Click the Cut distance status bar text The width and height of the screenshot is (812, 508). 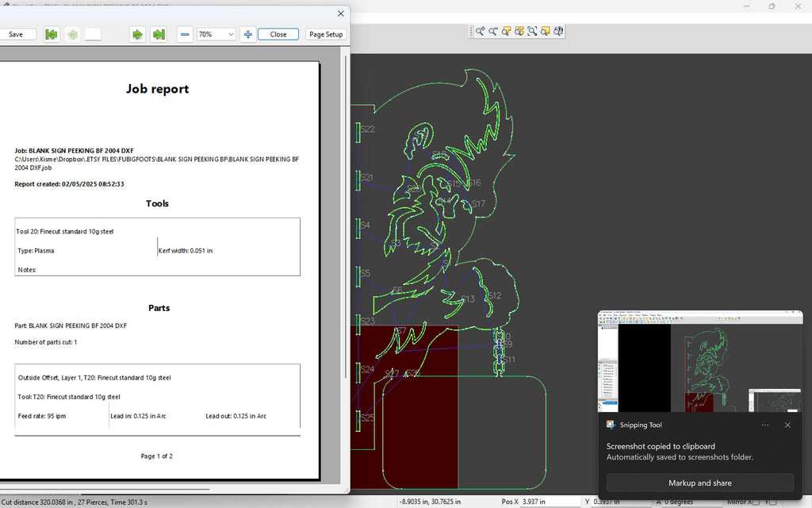(x=74, y=502)
